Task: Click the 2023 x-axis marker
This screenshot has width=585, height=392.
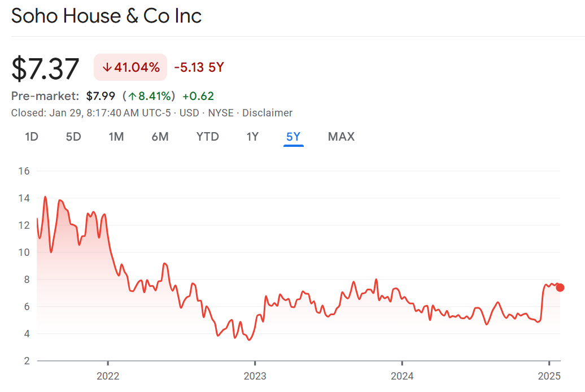Action: pyautogui.click(x=255, y=376)
